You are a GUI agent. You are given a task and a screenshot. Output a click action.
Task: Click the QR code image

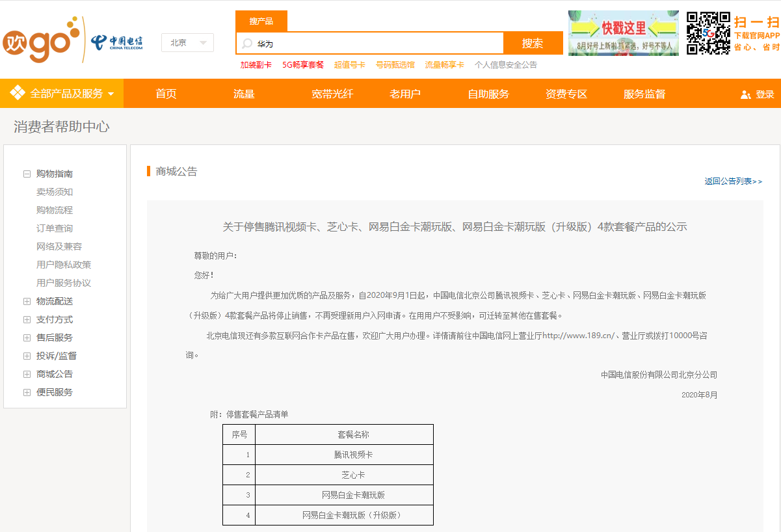pyautogui.click(x=708, y=33)
